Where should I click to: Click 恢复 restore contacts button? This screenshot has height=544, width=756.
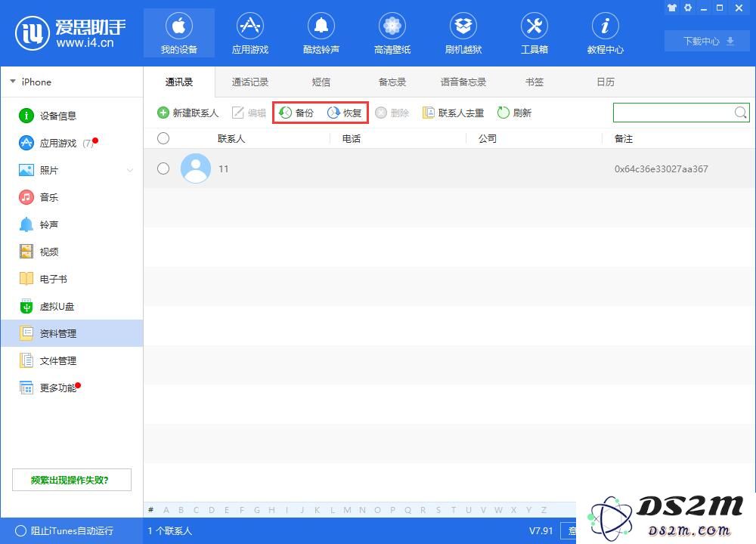coord(344,113)
